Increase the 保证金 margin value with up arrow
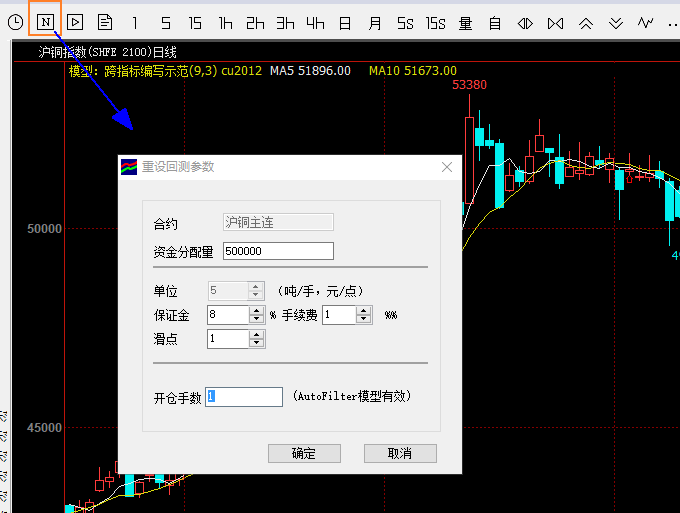 (257, 310)
